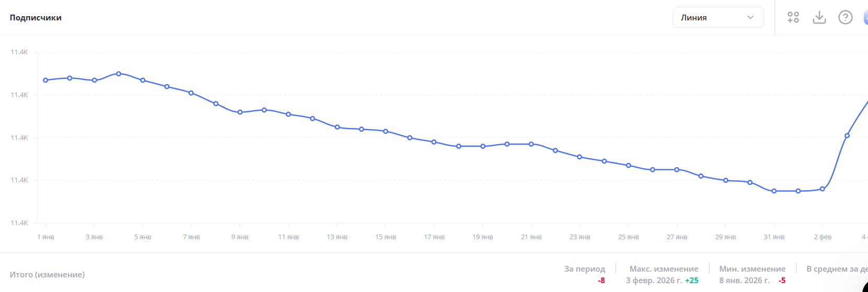Click the peak data point for 4 January
868x292 pixels.
(x=119, y=74)
